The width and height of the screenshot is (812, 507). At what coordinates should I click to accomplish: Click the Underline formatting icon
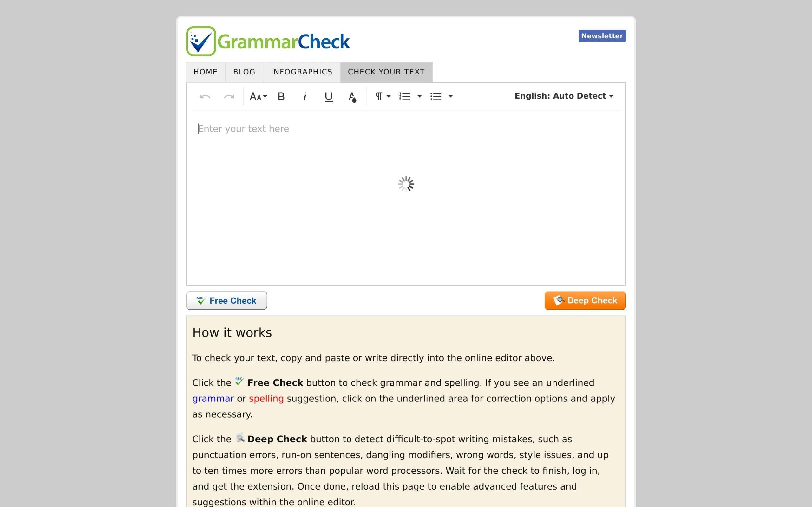coord(328,96)
